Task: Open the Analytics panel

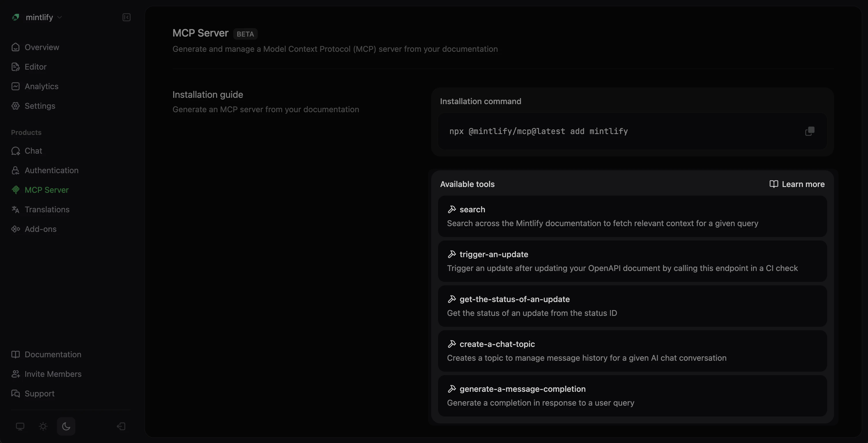Action: tap(16, 86)
